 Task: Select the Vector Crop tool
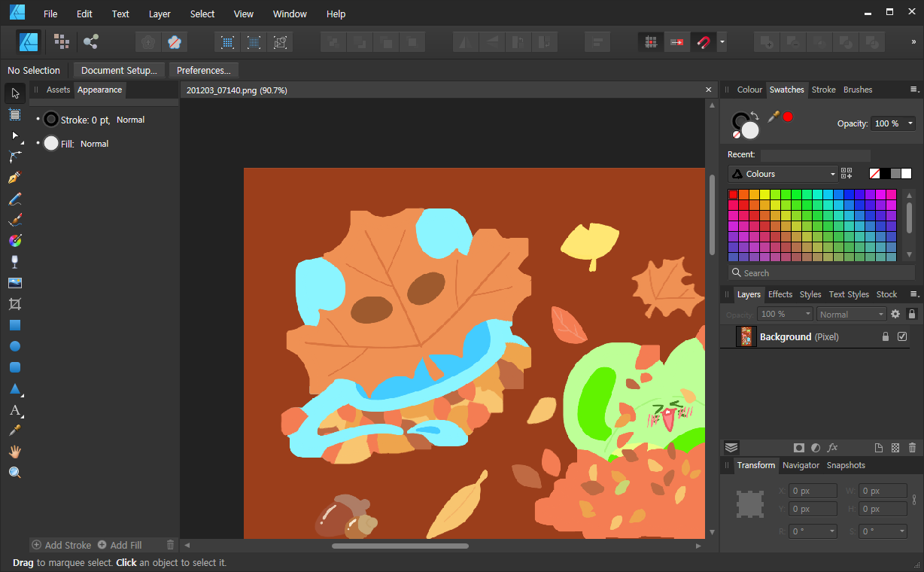pyautogui.click(x=15, y=304)
